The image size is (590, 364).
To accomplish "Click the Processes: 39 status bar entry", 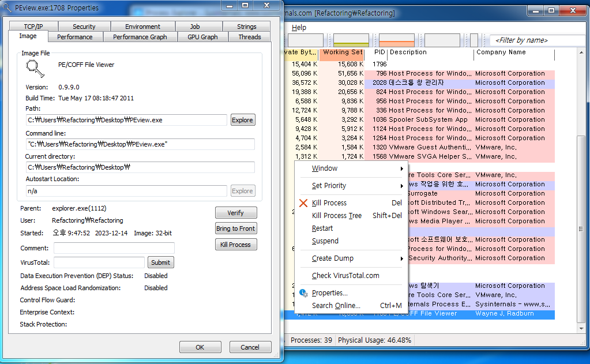I will (311, 340).
